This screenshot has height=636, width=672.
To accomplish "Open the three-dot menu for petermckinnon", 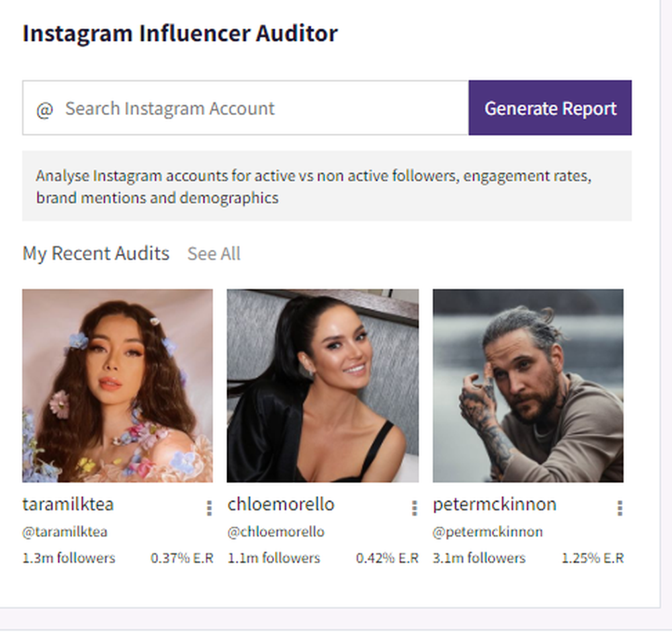I will click(x=620, y=508).
